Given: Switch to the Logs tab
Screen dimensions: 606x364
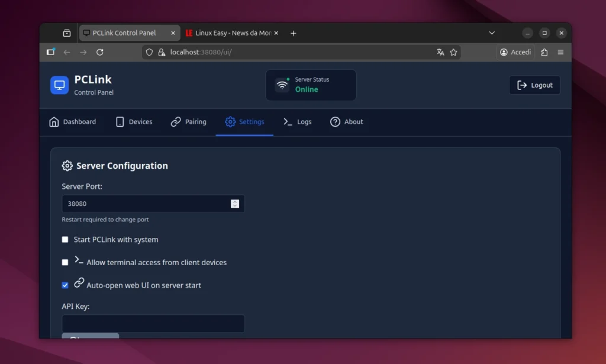Looking at the screenshot, I should [x=297, y=122].
